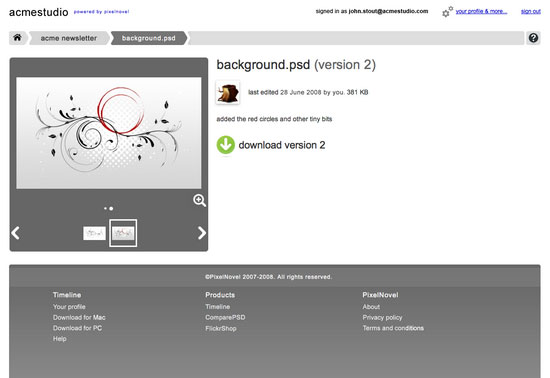
Task: Select background.psd breadcrumb
Action: (149, 38)
